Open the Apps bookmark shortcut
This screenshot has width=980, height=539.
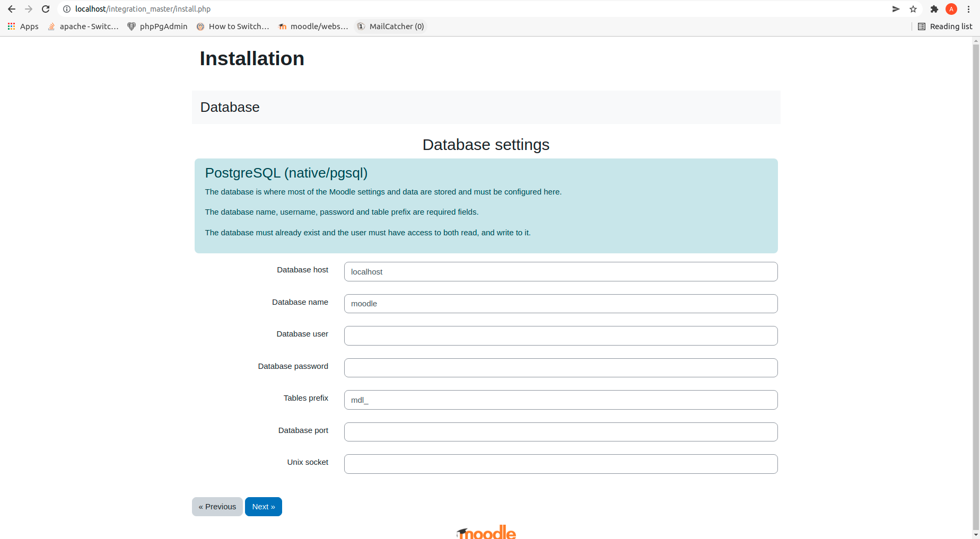click(23, 26)
